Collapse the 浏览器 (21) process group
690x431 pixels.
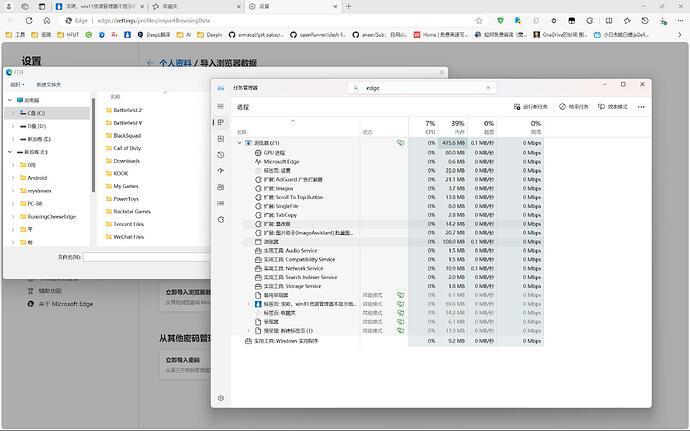pyautogui.click(x=239, y=143)
